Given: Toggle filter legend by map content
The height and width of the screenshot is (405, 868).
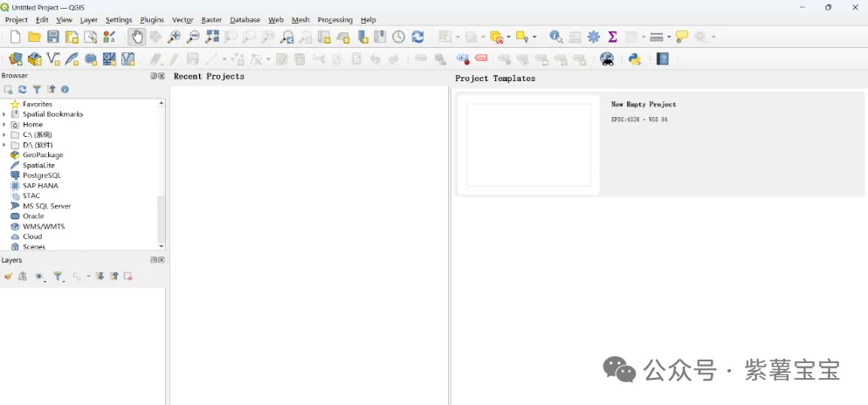Looking at the screenshot, I should [x=59, y=277].
